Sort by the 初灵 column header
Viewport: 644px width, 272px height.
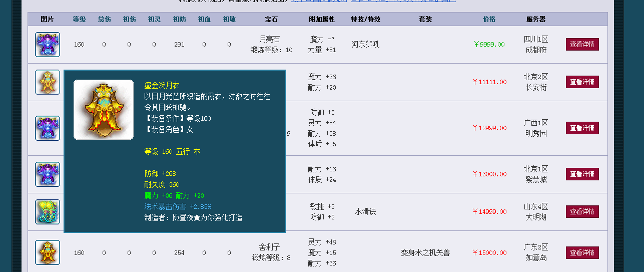pyautogui.click(x=154, y=19)
